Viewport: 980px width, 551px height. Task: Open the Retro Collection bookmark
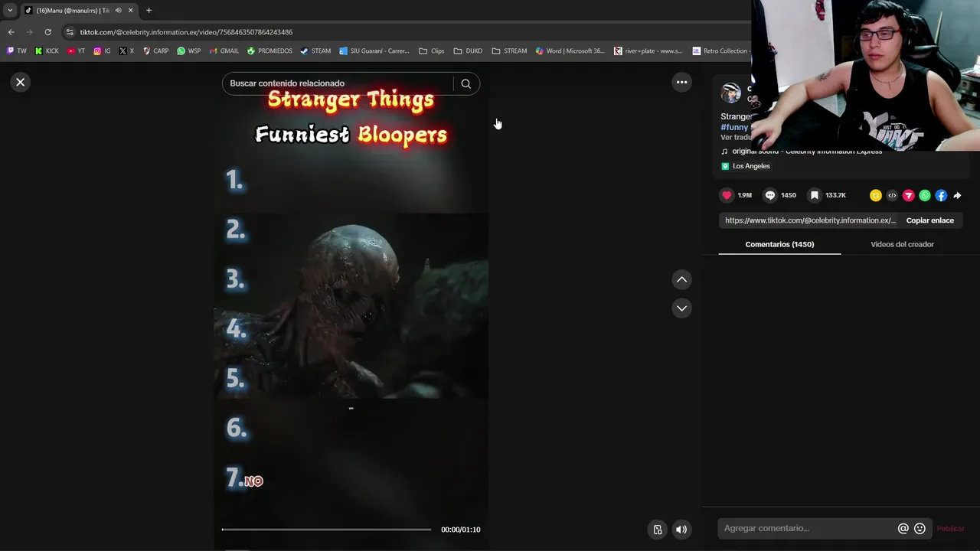[x=720, y=51]
